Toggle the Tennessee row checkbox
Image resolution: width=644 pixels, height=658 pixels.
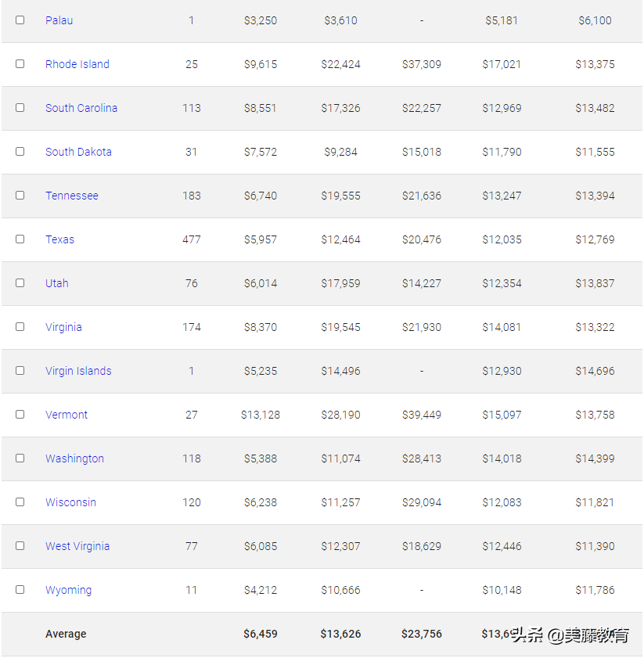tap(20, 196)
